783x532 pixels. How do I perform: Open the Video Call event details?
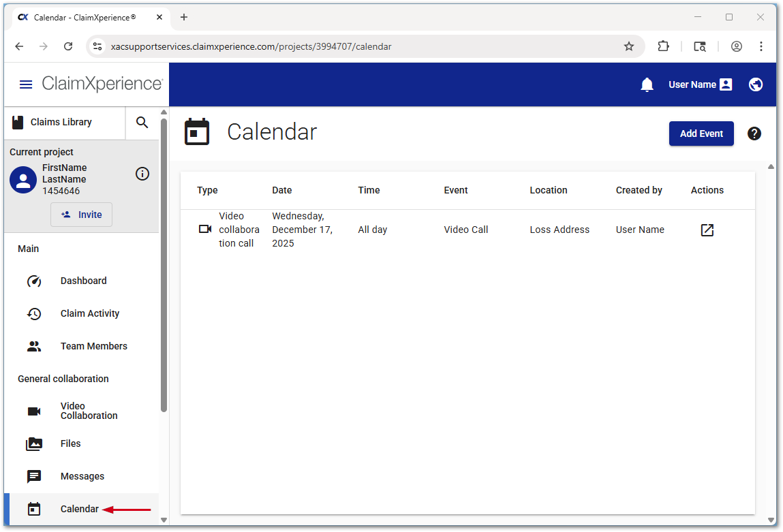point(707,230)
